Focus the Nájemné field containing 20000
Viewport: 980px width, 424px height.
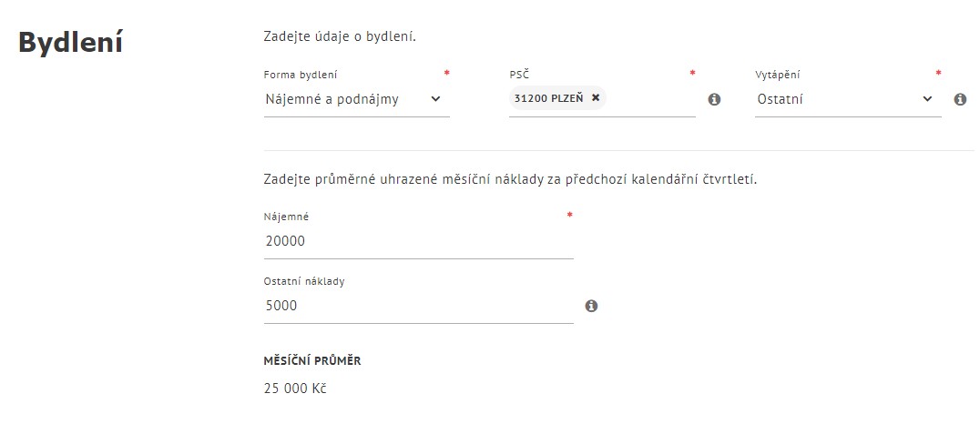tap(419, 241)
